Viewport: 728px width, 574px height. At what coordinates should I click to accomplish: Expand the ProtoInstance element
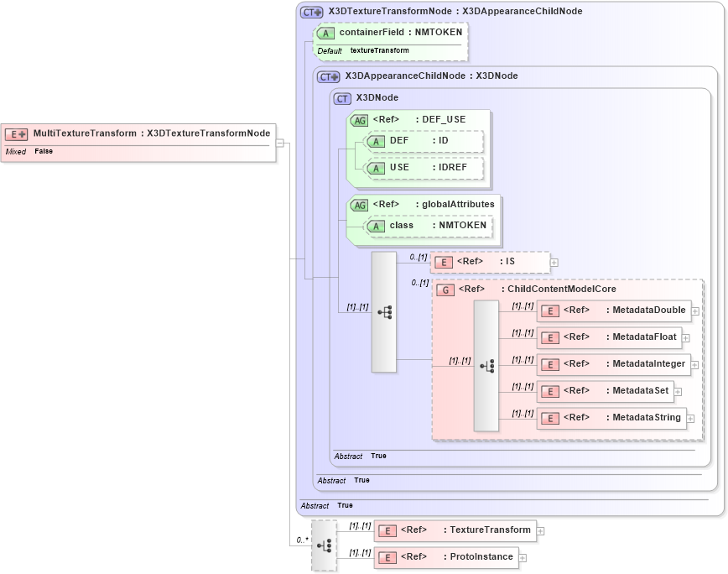click(x=523, y=558)
